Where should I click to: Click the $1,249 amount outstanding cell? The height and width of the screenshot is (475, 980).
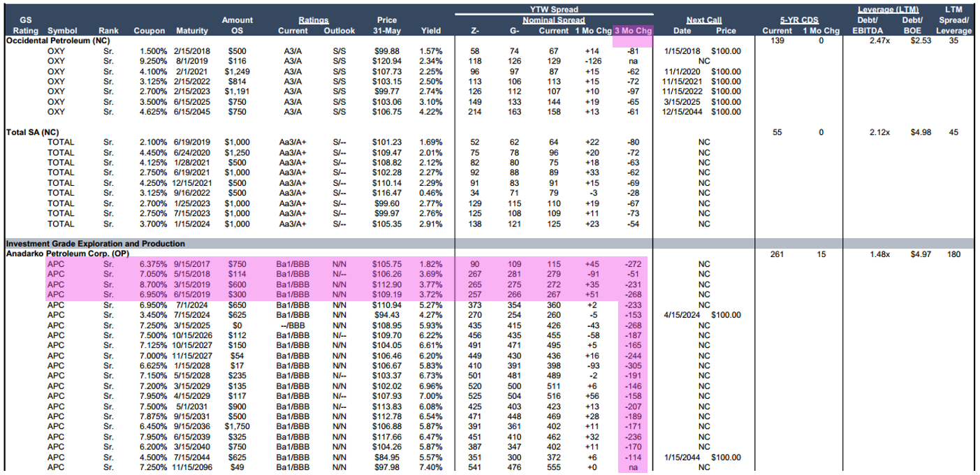pyautogui.click(x=237, y=71)
